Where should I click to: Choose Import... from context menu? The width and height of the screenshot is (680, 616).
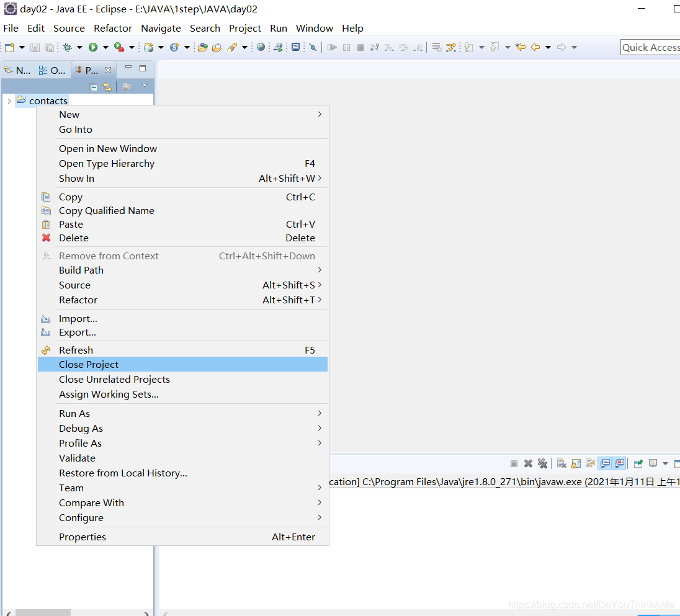pos(182,319)
